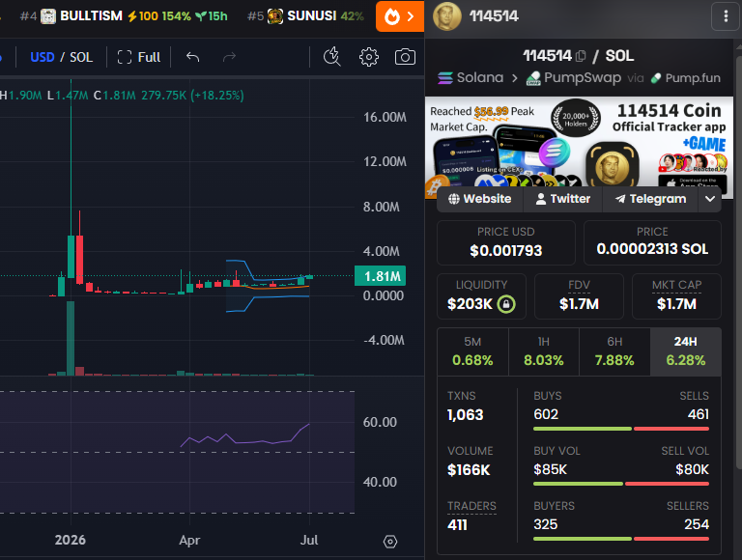This screenshot has width=742, height=560.
Task: Open chart settings gear
Action: coord(369,57)
